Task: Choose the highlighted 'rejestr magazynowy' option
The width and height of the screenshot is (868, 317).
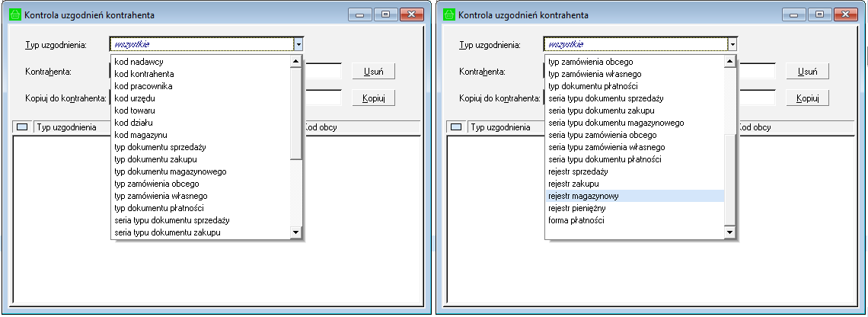Action: [583, 196]
